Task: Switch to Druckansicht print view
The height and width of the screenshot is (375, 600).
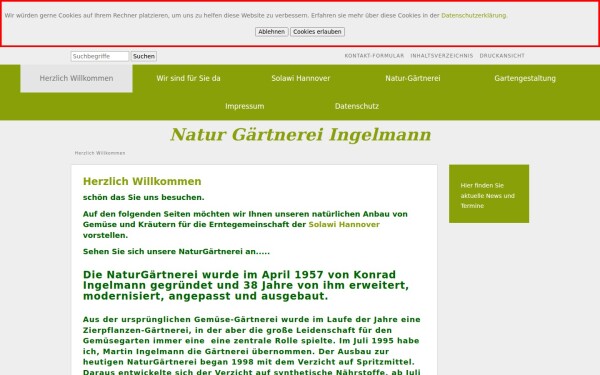Action: click(502, 56)
